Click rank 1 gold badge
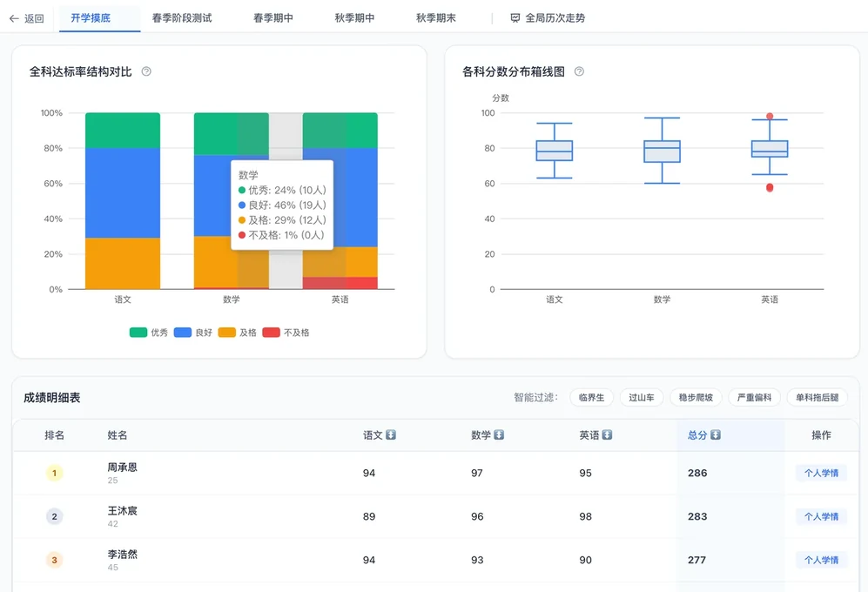868x592 pixels. tap(54, 473)
